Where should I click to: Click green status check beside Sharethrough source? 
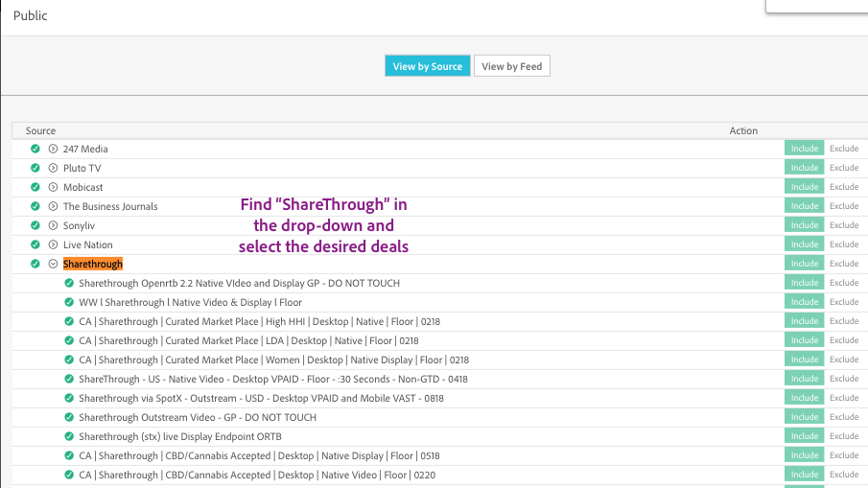[x=35, y=264]
